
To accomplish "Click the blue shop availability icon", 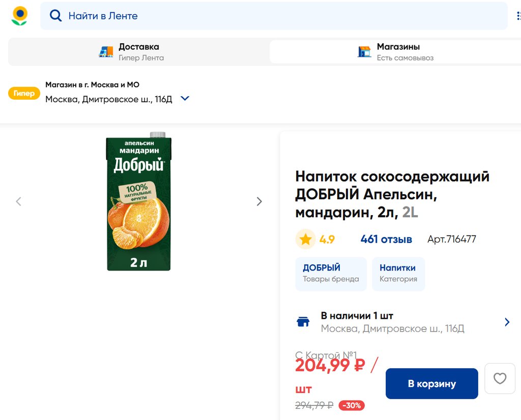I will (x=303, y=322).
